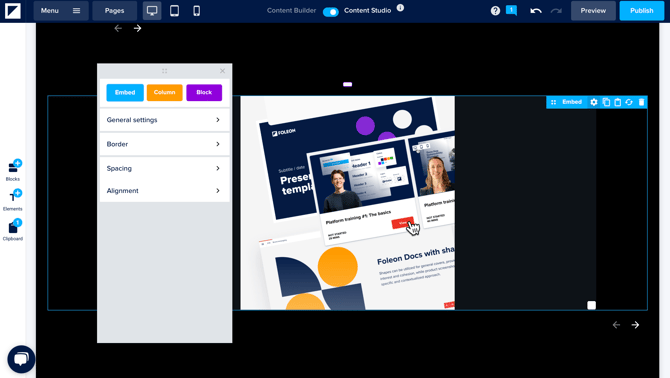Select the Block tab in settings panel
The image size is (670, 378).
coord(204,92)
